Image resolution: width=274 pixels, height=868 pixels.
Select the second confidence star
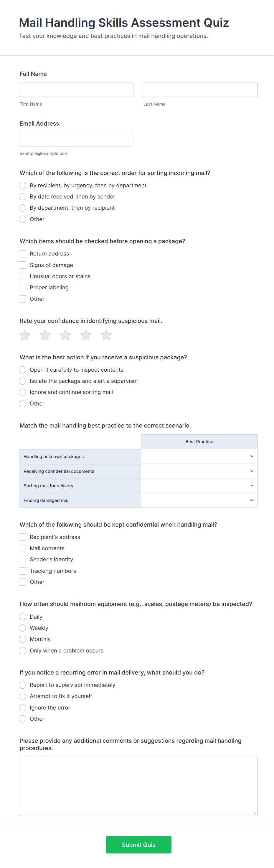click(45, 335)
